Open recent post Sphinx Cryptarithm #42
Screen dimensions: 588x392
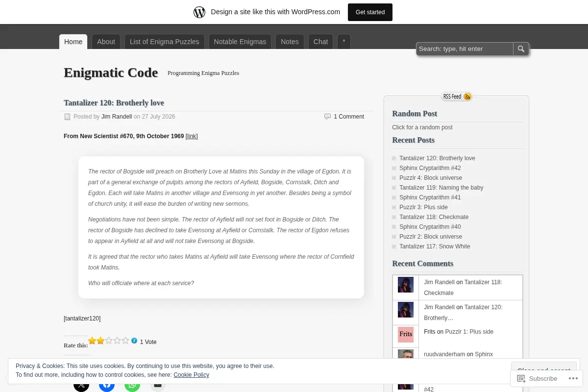pos(430,168)
